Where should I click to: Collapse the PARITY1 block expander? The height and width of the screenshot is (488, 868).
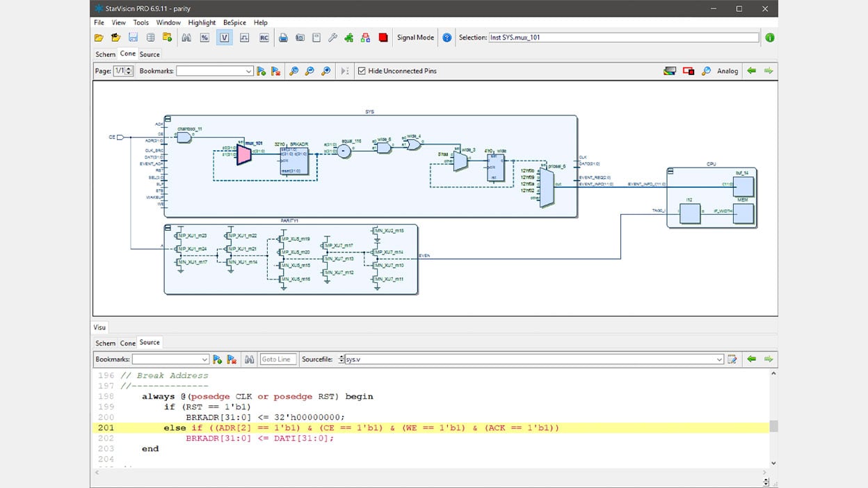tap(168, 228)
